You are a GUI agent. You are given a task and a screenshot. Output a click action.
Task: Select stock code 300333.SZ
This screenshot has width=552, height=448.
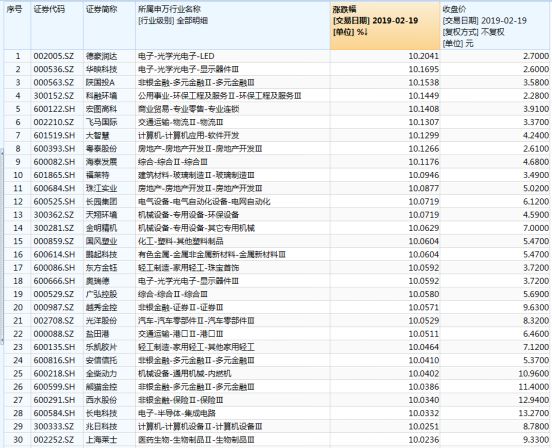coord(54,427)
